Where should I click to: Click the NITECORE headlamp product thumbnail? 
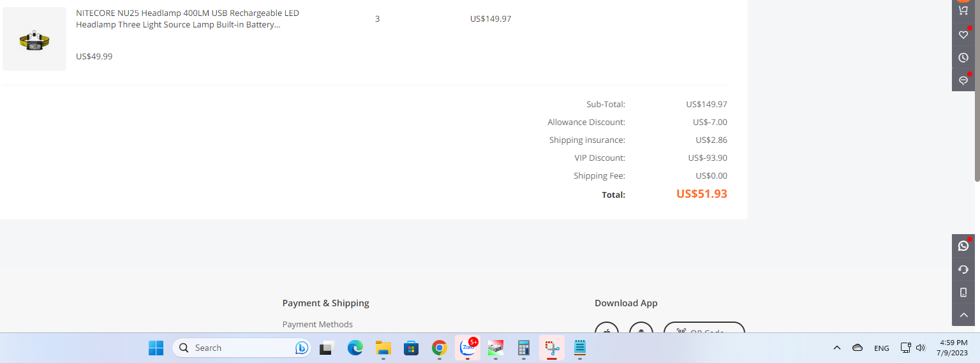click(34, 39)
